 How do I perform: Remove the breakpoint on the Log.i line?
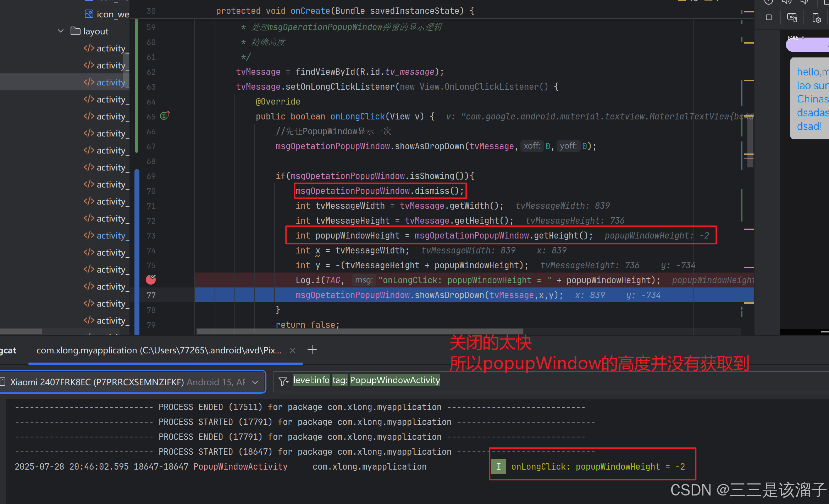[151, 280]
